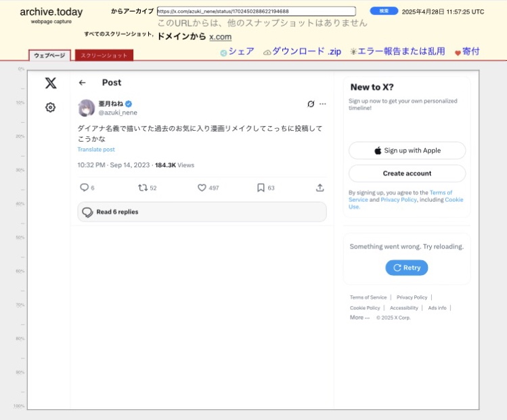Viewport: 507px width, 420px height.
Task: Click the 184.3K Views count
Action: coord(175,165)
